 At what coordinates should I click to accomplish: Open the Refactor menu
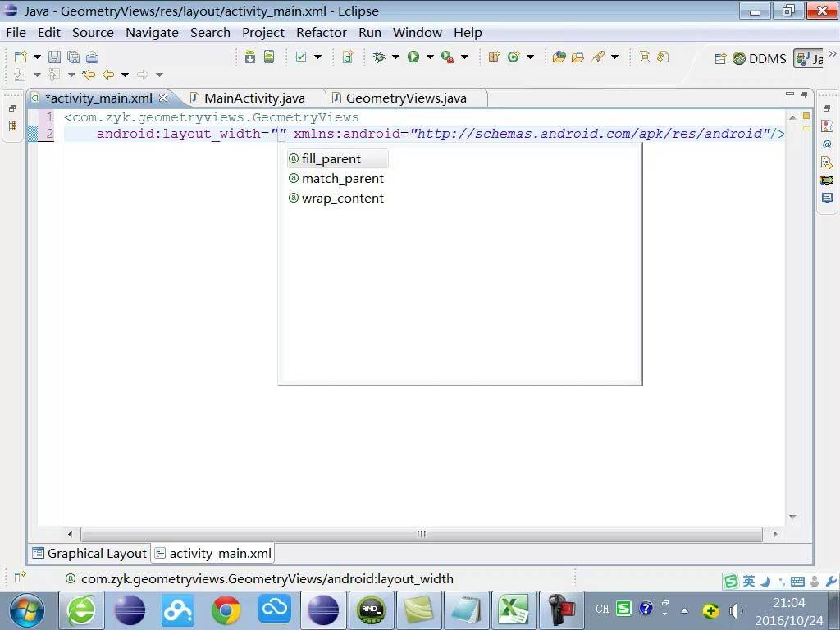click(x=322, y=33)
